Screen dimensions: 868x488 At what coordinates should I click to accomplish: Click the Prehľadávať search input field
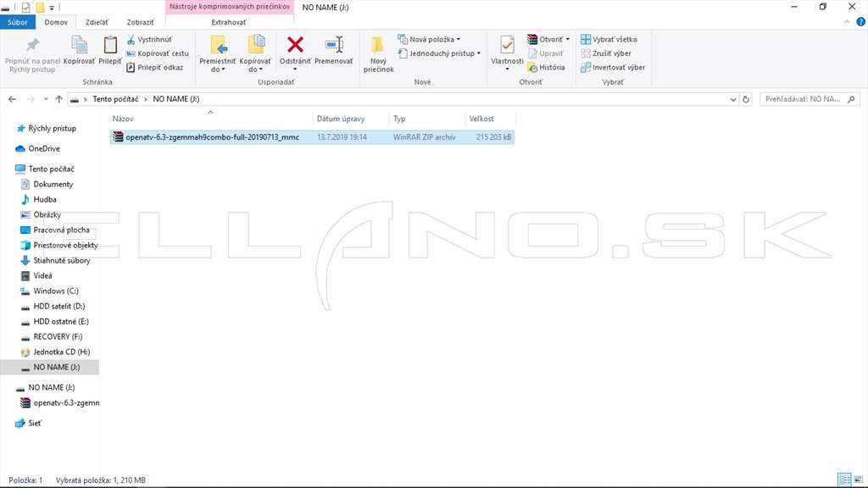tap(810, 99)
